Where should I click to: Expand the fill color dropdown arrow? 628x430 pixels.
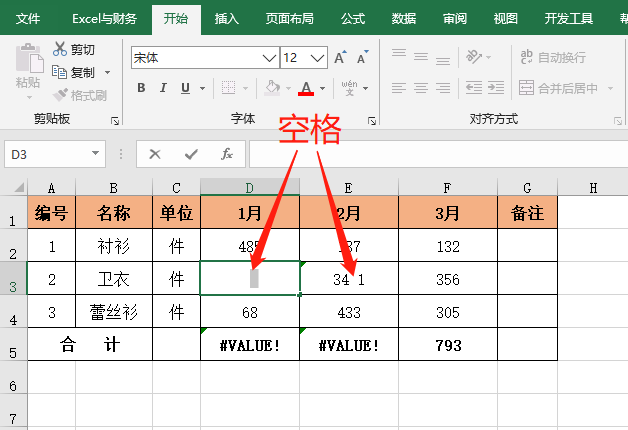(288, 88)
